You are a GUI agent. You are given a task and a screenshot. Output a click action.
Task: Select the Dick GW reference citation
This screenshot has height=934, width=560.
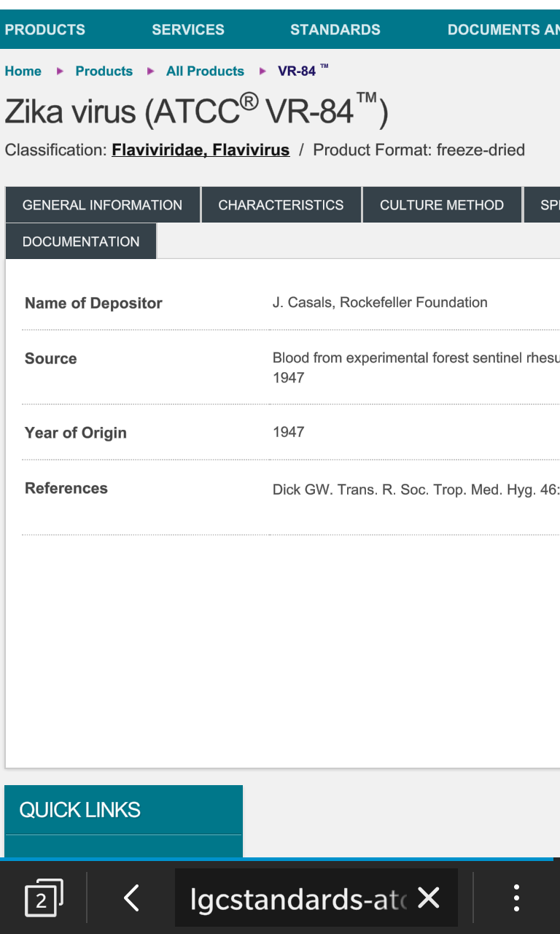pos(416,490)
